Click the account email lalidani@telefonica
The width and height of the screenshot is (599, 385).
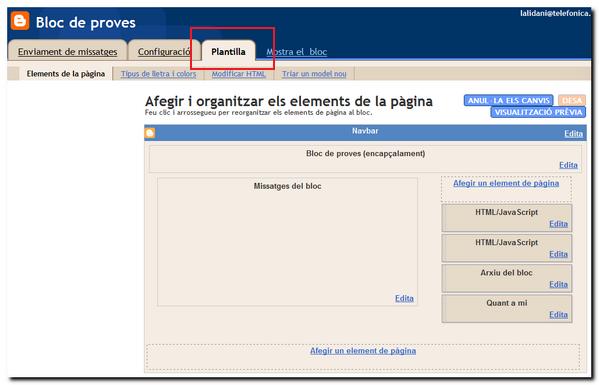(x=555, y=13)
